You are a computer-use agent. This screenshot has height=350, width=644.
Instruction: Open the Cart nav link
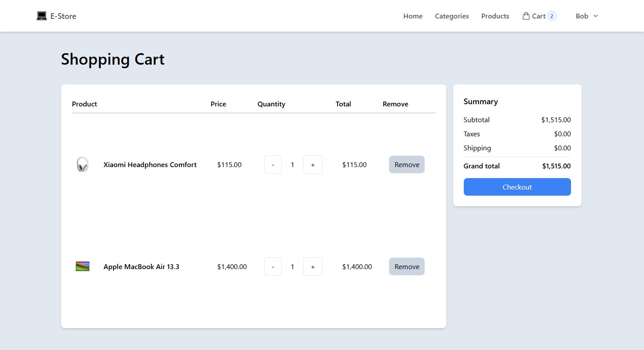tap(538, 16)
